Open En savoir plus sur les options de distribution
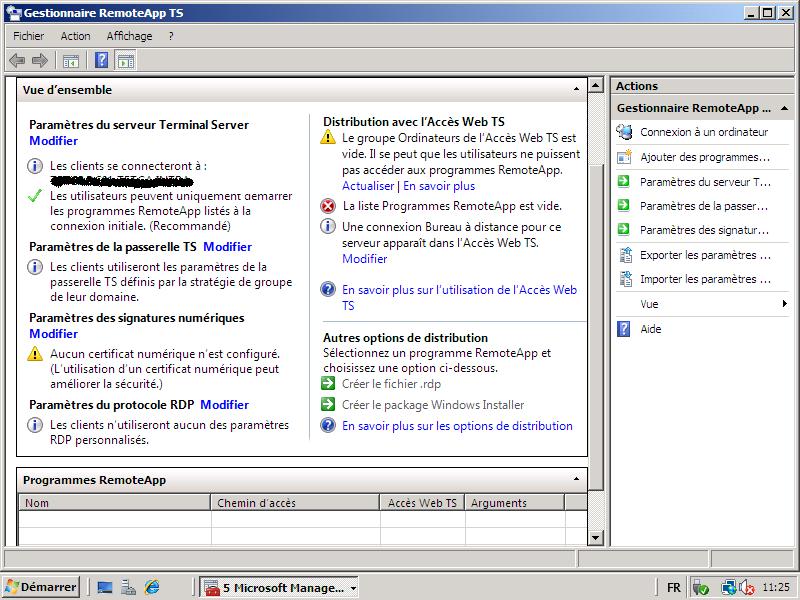The height and width of the screenshot is (600, 800). pos(457,426)
